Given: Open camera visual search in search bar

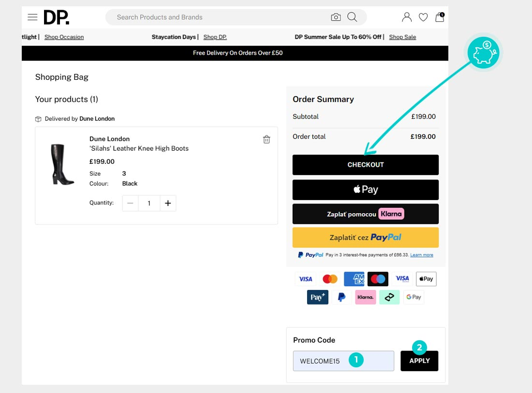Looking at the screenshot, I should [336, 17].
